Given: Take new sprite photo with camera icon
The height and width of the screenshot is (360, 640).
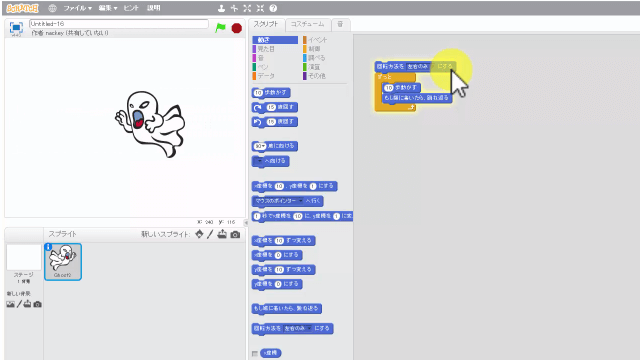Looking at the screenshot, I should click(236, 235).
